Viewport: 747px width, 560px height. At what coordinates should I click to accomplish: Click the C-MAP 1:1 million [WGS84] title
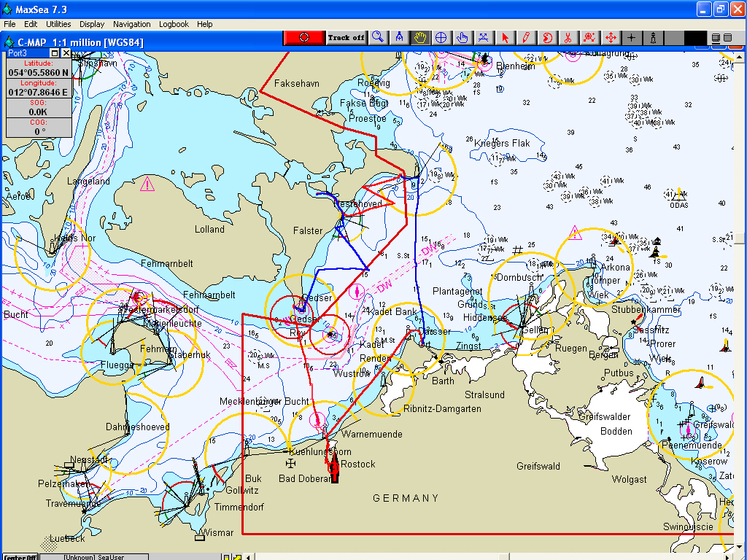[x=80, y=42]
